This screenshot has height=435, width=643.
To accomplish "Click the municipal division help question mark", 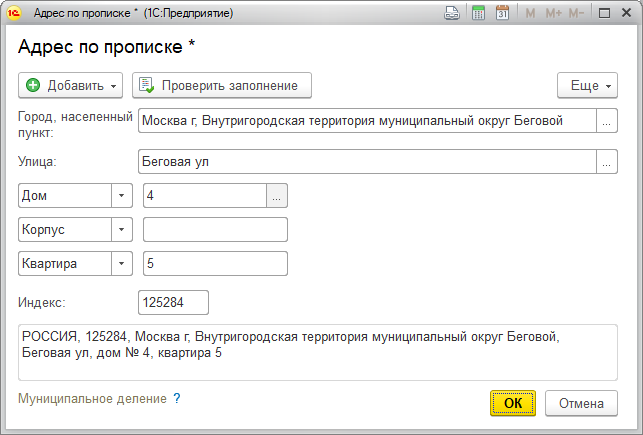I will tap(177, 398).
